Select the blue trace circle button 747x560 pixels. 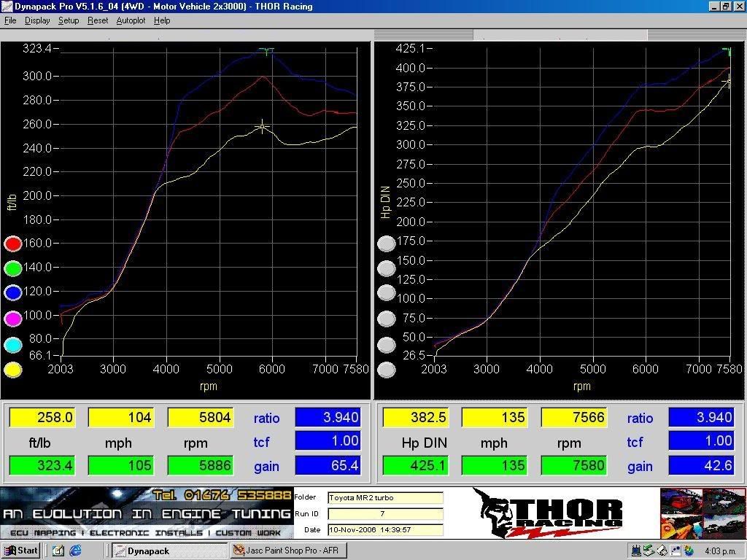pyautogui.click(x=12, y=292)
